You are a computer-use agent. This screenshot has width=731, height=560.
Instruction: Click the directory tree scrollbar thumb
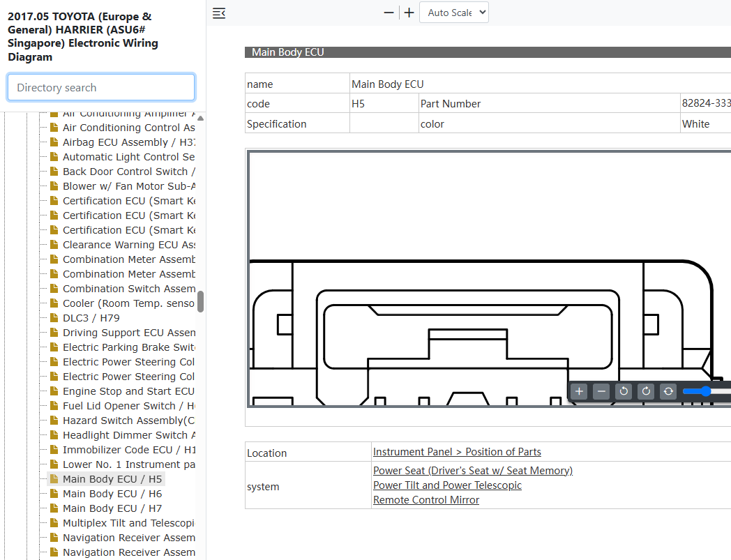tap(200, 302)
